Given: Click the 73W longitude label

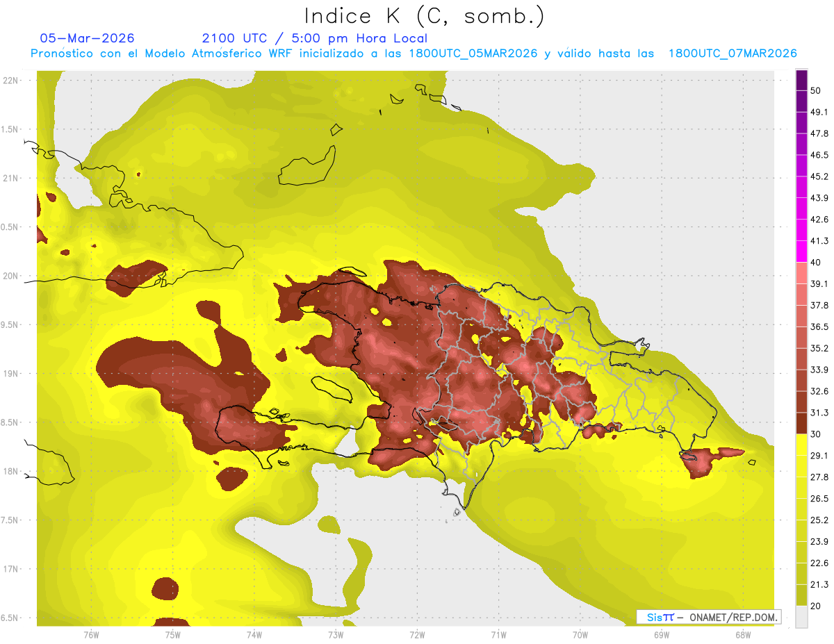Looking at the screenshot, I should [336, 635].
